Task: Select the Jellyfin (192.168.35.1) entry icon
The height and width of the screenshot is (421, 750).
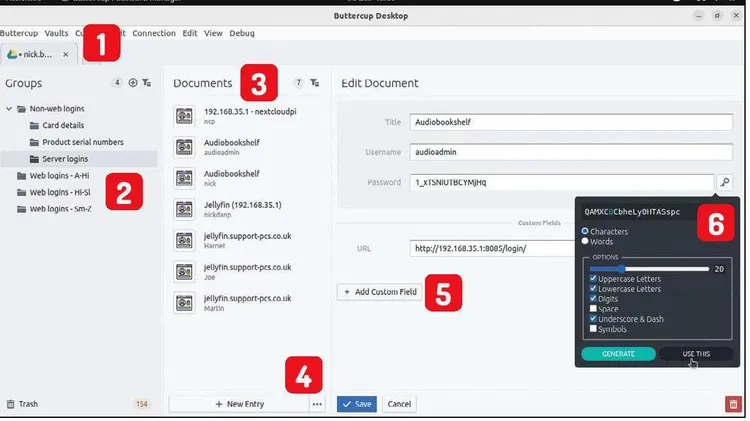Action: click(x=184, y=210)
